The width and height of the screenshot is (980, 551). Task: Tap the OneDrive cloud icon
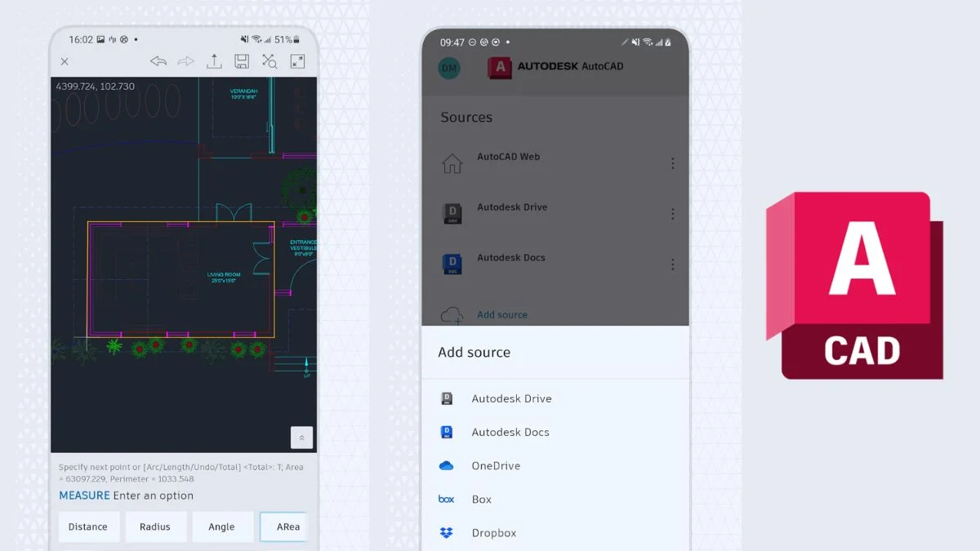point(446,465)
